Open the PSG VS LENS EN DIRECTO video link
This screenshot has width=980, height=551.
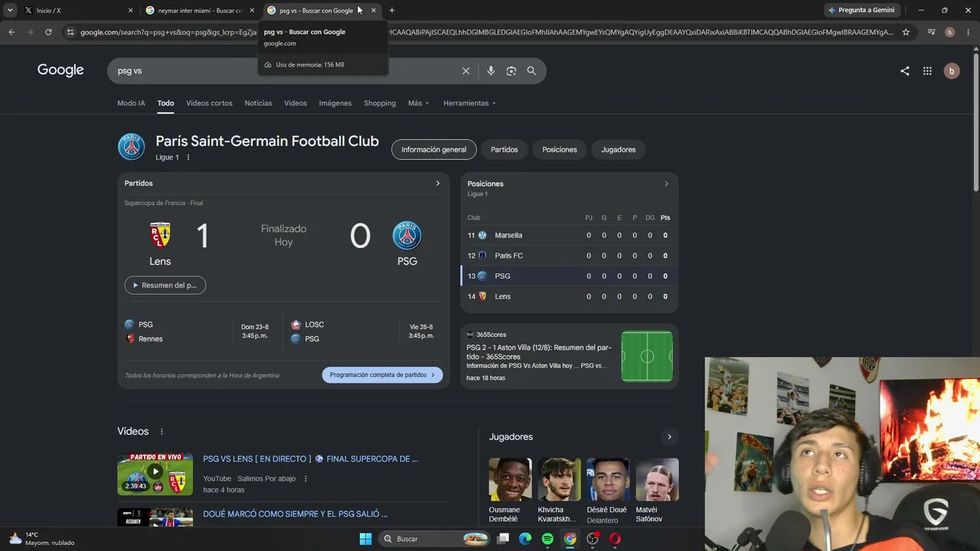(311, 459)
